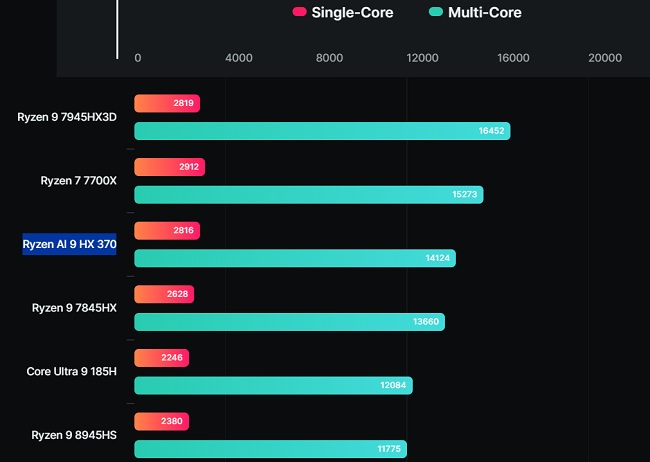Click the 20000 axis tick label

coord(605,58)
